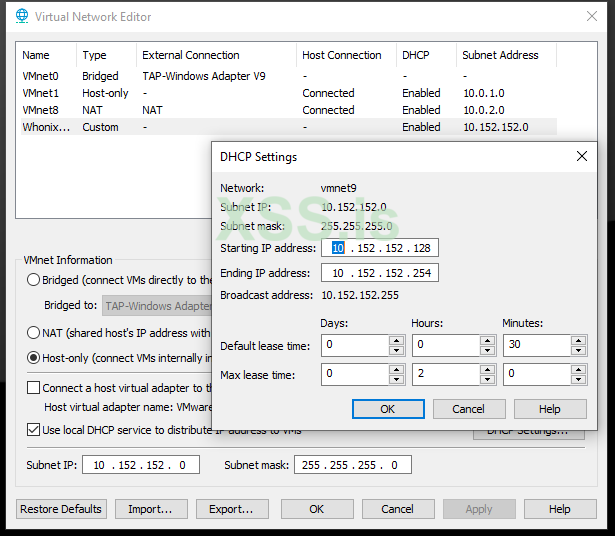Image resolution: width=615 pixels, height=536 pixels.
Task: Select the NAT radio option
Action: coord(33,333)
